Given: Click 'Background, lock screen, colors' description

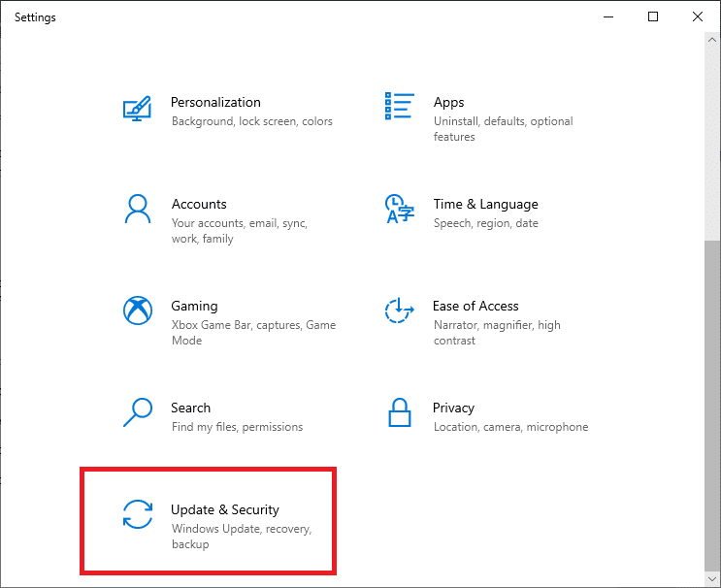Looking at the screenshot, I should (252, 121).
